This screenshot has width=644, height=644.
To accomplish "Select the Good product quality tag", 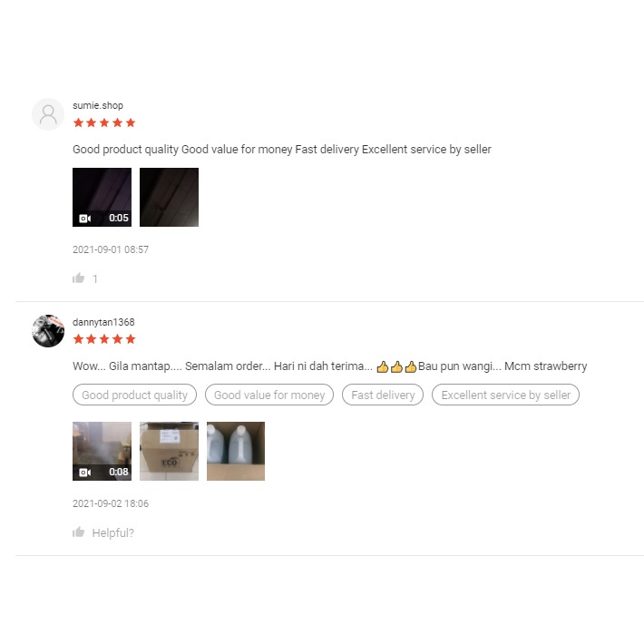I will [135, 395].
